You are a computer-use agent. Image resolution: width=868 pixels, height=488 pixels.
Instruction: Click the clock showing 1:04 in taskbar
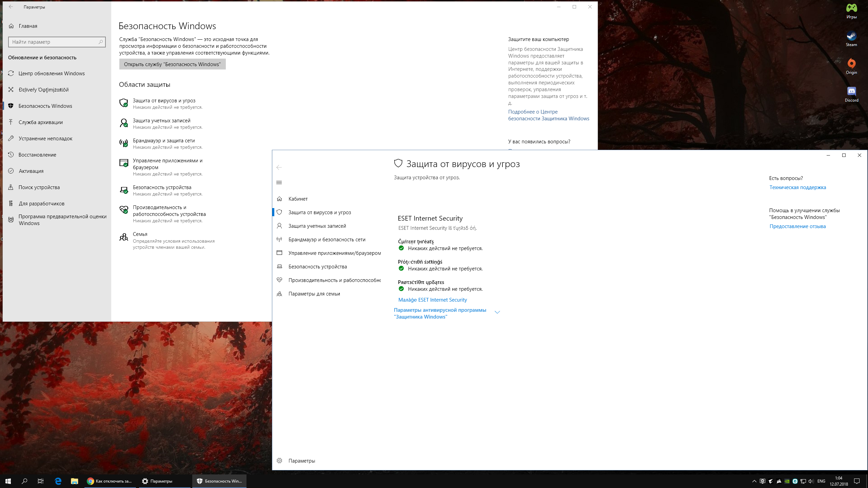(x=839, y=481)
